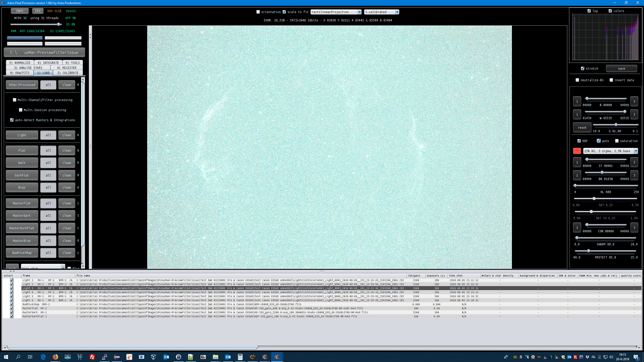644x362 pixels.
Task: Open the volume speaker tray icon
Action: [x=611, y=357]
